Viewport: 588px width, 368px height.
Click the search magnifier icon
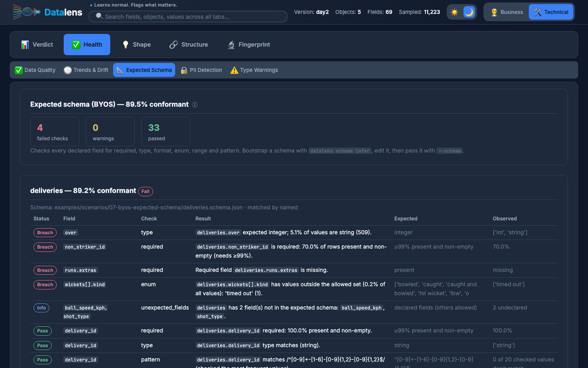[99, 16]
